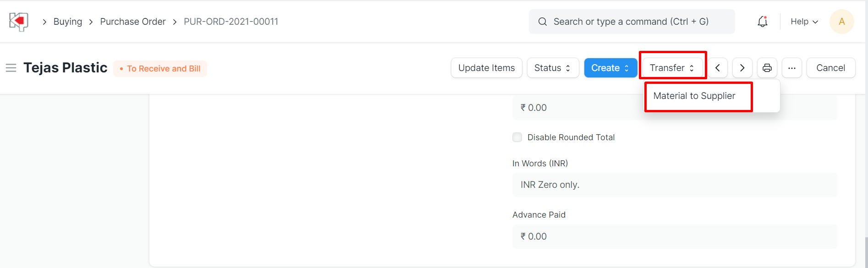Click the Update Items button

click(x=486, y=68)
